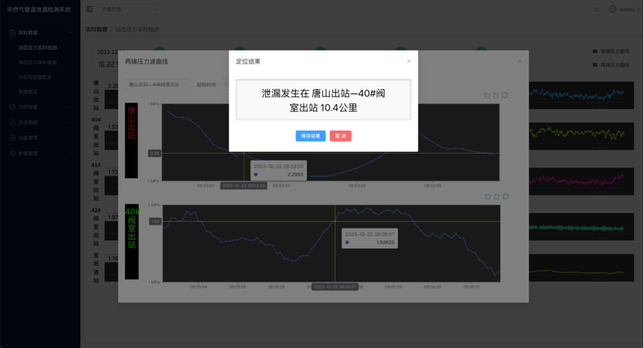Expand the 识别报警 sidebar menu
The image size is (644, 348).
[x=28, y=107]
